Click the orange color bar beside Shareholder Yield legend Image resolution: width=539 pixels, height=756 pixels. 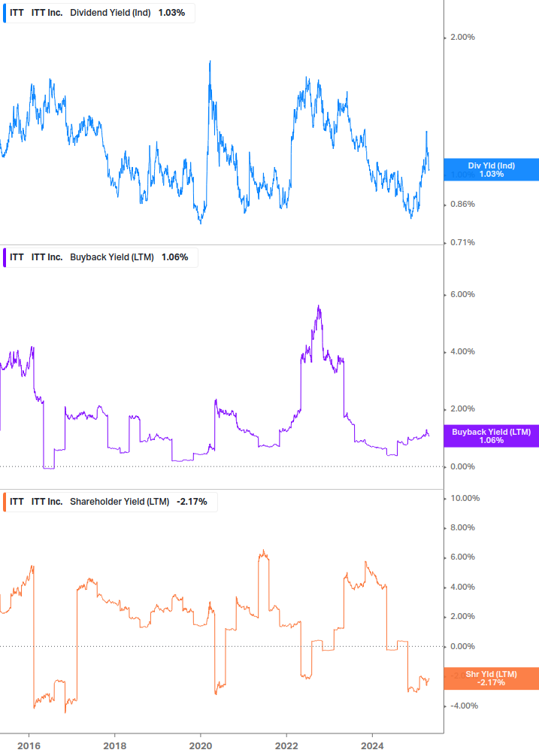[x=5, y=502]
